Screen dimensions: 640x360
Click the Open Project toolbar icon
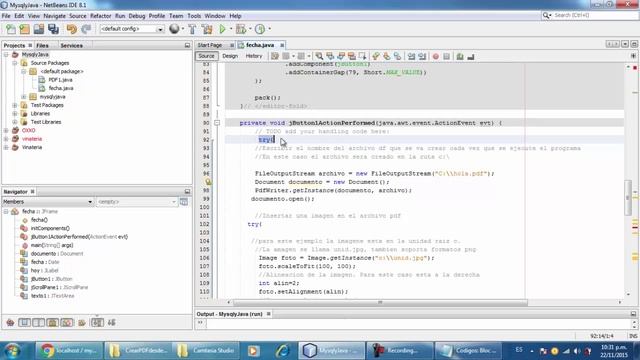[x=39, y=29]
